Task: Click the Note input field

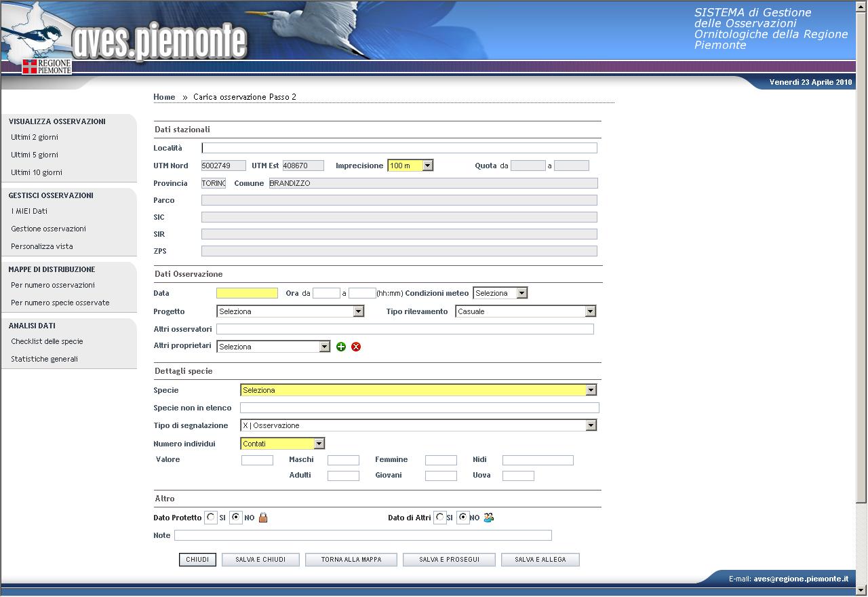Action: coord(363,535)
